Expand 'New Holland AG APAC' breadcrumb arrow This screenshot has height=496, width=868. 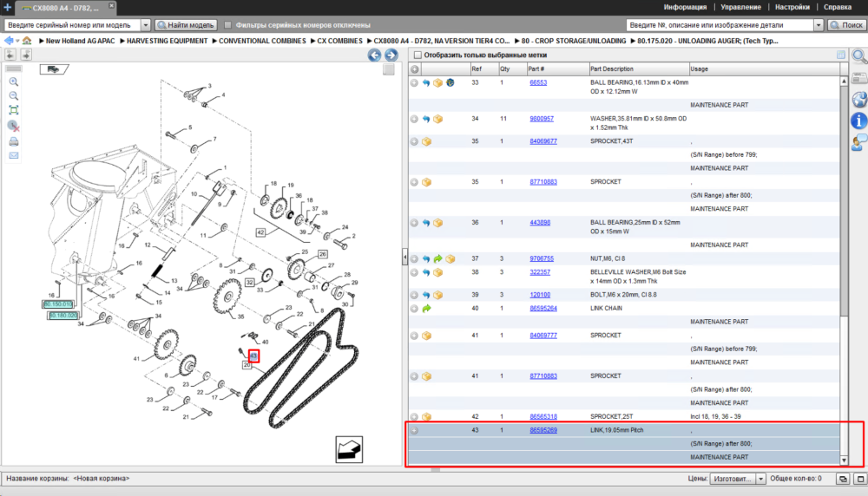click(x=42, y=41)
